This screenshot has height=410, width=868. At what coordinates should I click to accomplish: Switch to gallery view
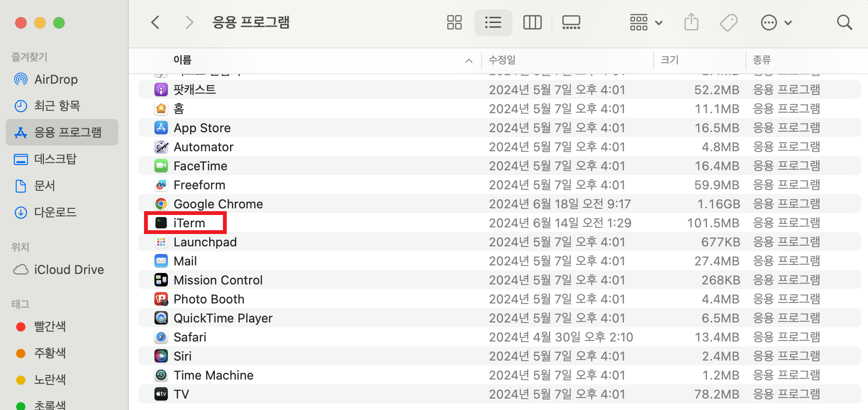click(x=571, y=22)
